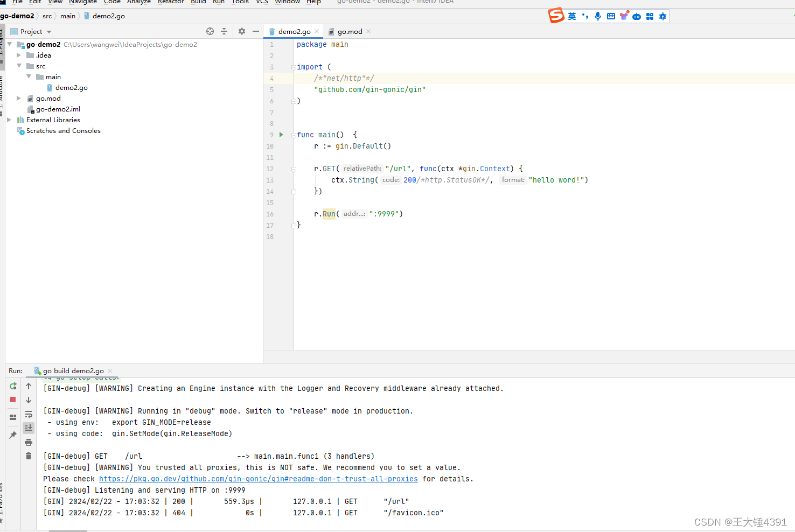This screenshot has width=795, height=532.
Task: Run main function via gutter arrow
Action: point(281,135)
